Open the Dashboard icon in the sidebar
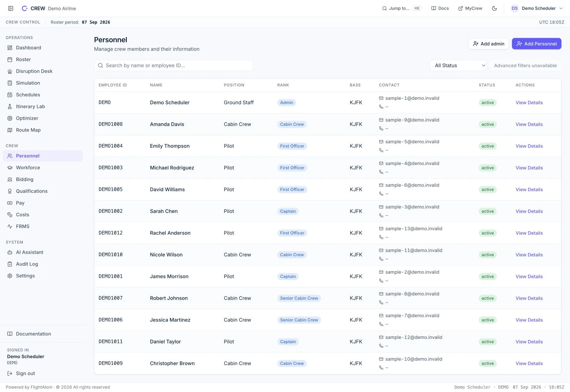570x392 pixels. (x=10, y=48)
